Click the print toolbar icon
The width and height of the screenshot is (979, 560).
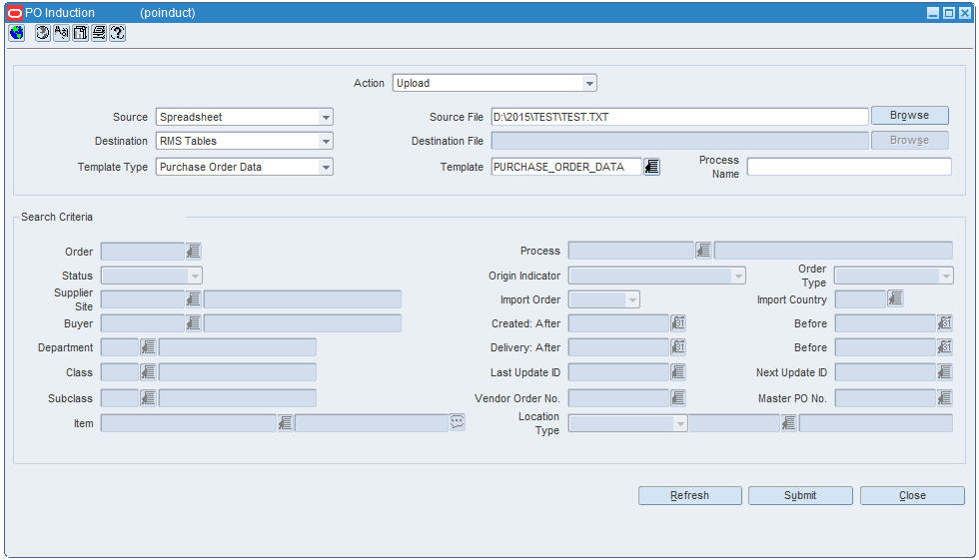pyautogui.click(x=99, y=33)
